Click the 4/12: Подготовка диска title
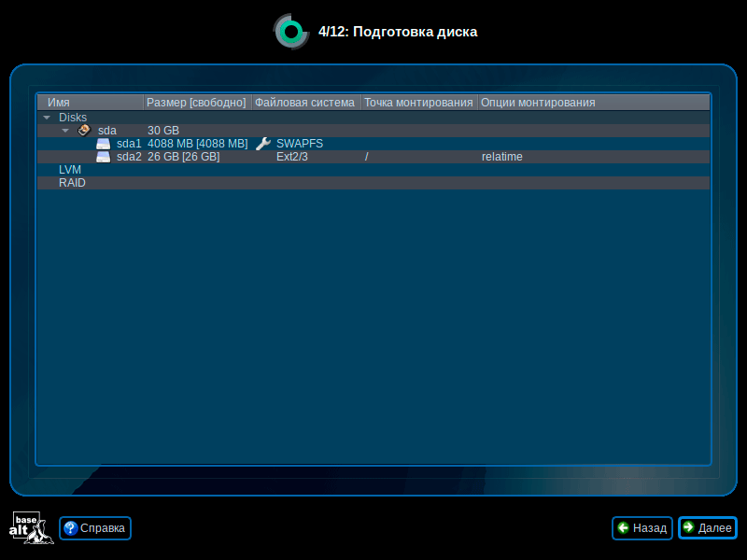 (x=398, y=32)
